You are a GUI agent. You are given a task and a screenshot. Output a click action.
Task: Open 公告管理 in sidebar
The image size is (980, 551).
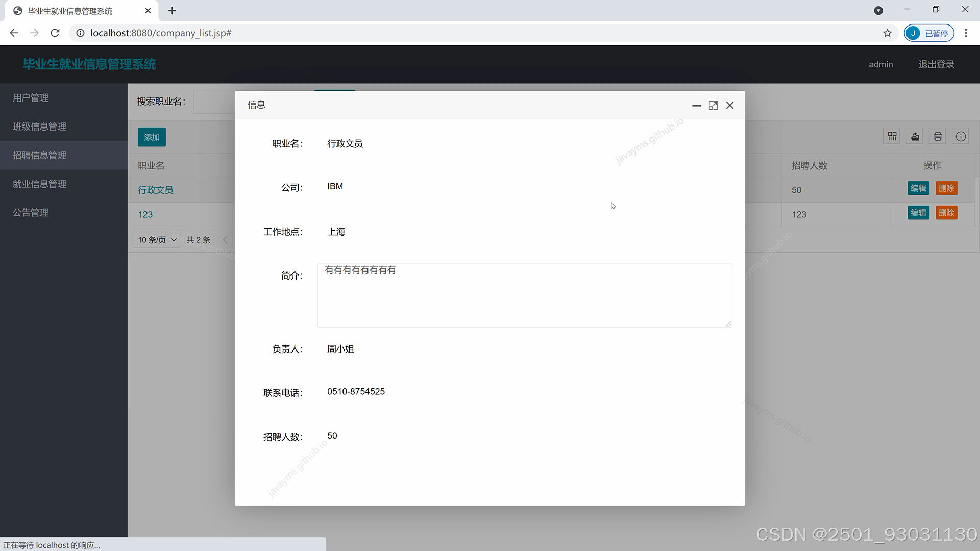click(x=64, y=213)
